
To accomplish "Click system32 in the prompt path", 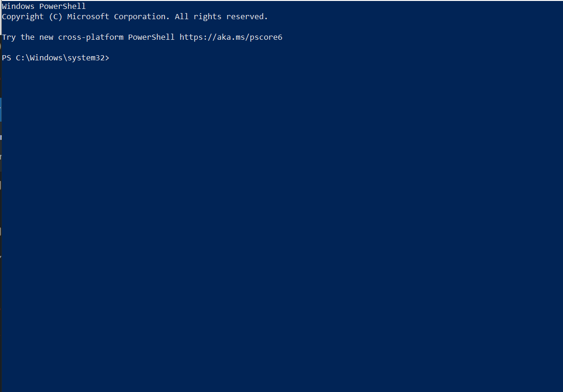I will 86,58.
